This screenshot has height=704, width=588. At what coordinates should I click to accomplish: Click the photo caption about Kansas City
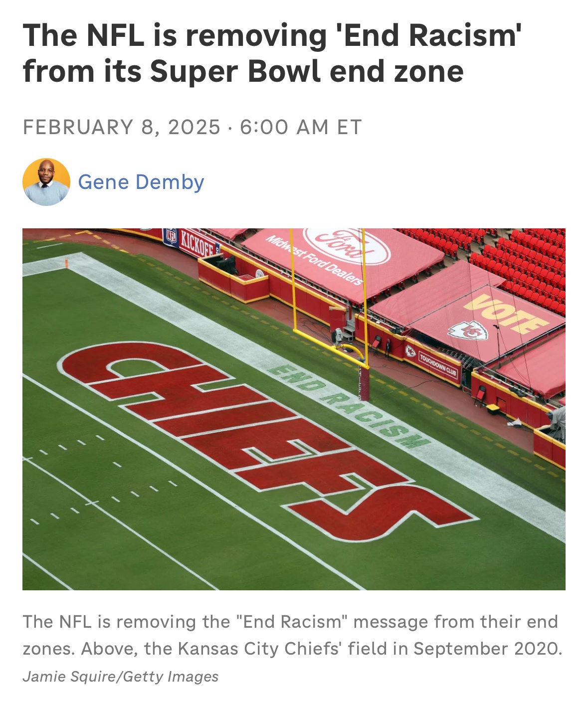pos(292,635)
